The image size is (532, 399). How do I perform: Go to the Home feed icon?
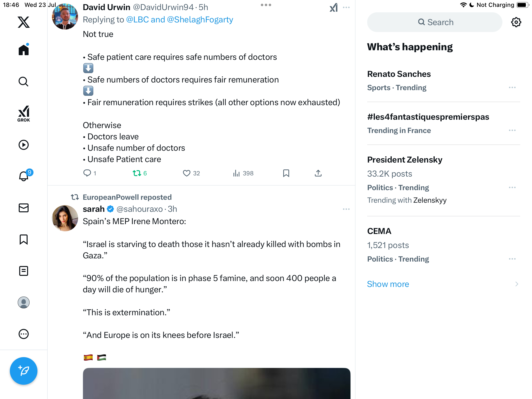24,50
